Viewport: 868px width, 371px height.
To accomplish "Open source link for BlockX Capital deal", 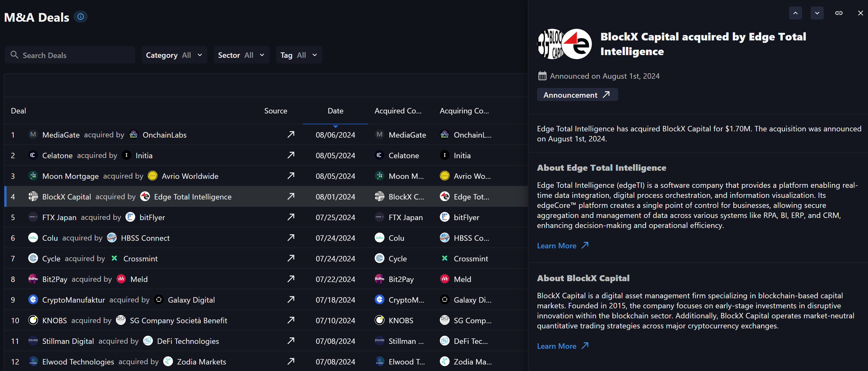I will click(x=291, y=196).
